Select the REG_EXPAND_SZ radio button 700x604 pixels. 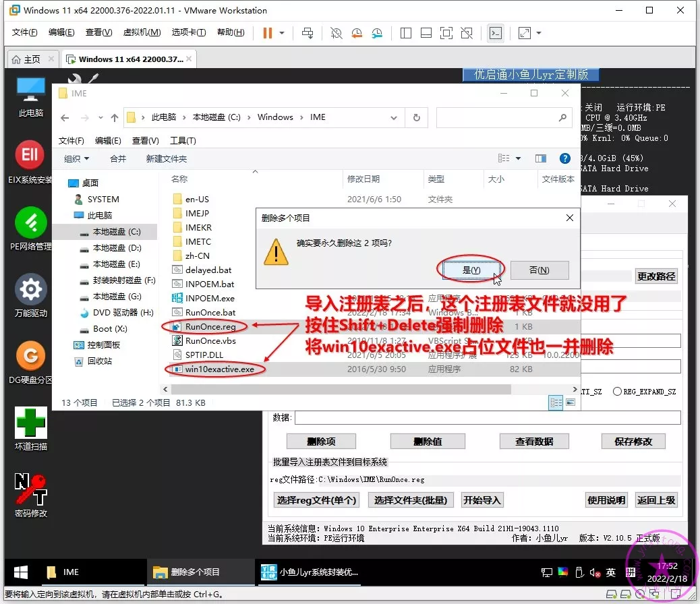pos(617,392)
